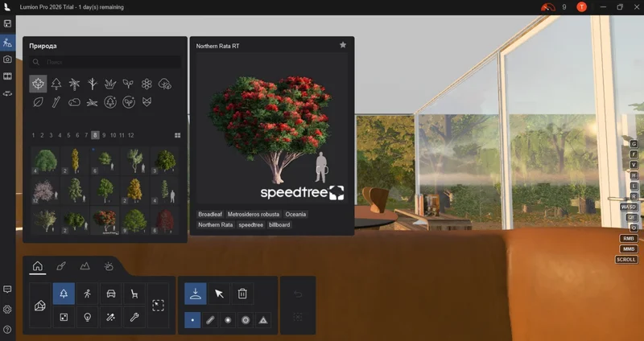644x341 pixels.
Task: Select the chair furniture category
Action: pos(134,294)
